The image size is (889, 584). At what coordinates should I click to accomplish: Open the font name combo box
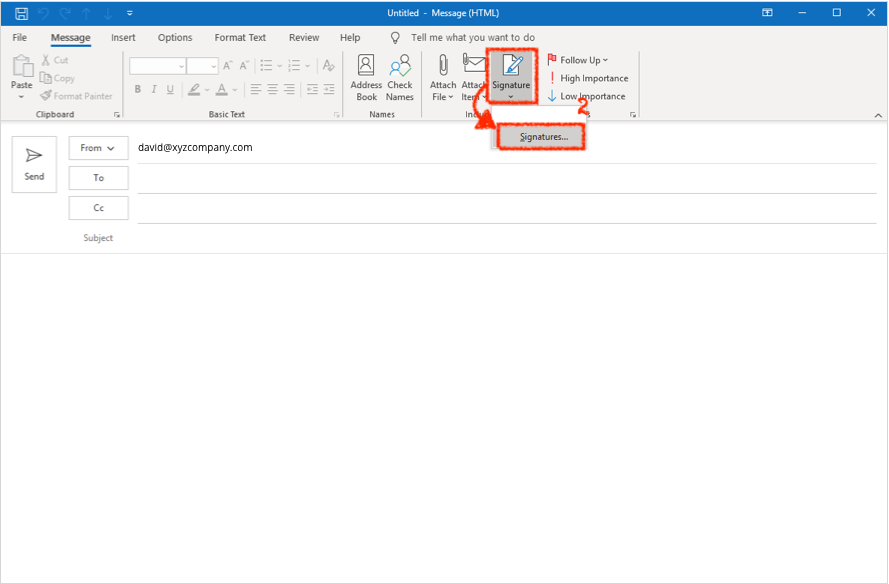(x=158, y=66)
